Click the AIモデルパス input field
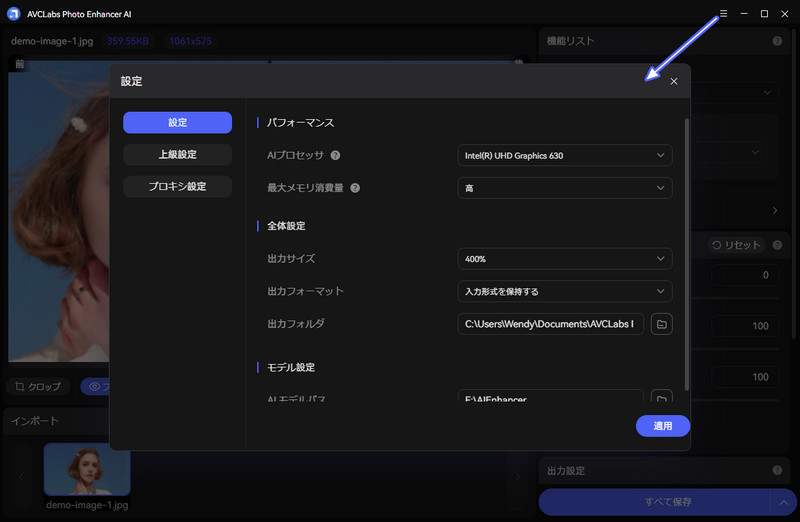The width and height of the screenshot is (800, 522). click(x=551, y=396)
